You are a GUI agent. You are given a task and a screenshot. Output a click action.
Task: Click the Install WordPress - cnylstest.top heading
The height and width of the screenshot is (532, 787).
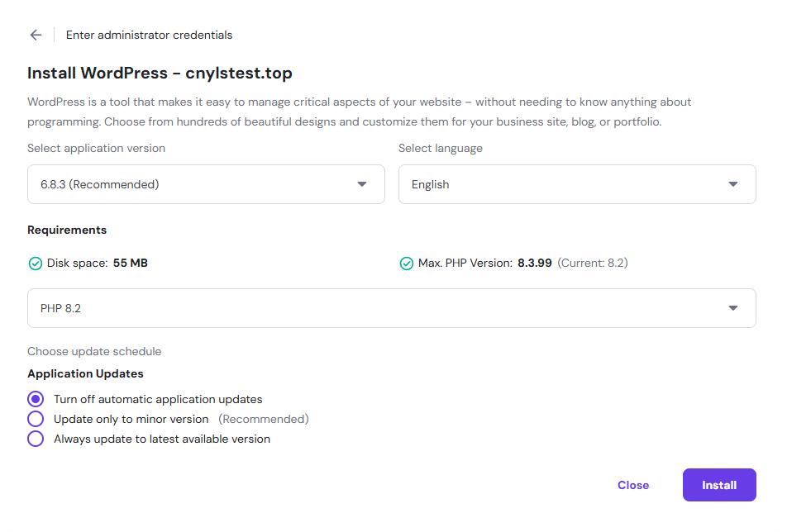click(160, 74)
